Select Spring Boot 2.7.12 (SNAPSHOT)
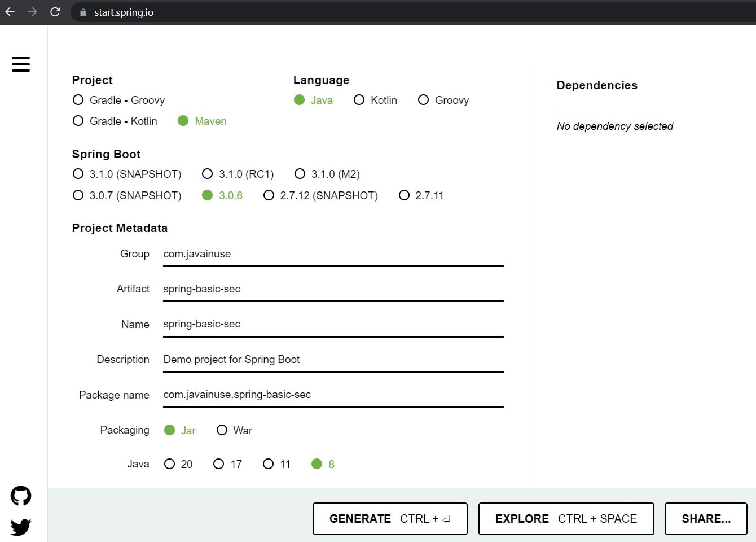This screenshot has width=756, height=542. coord(321,195)
